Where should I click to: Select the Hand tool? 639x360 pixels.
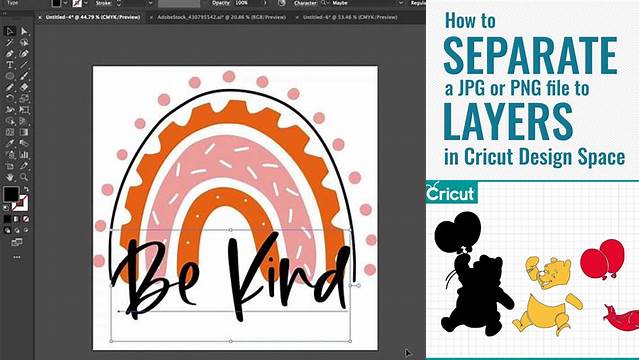(x=10, y=177)
